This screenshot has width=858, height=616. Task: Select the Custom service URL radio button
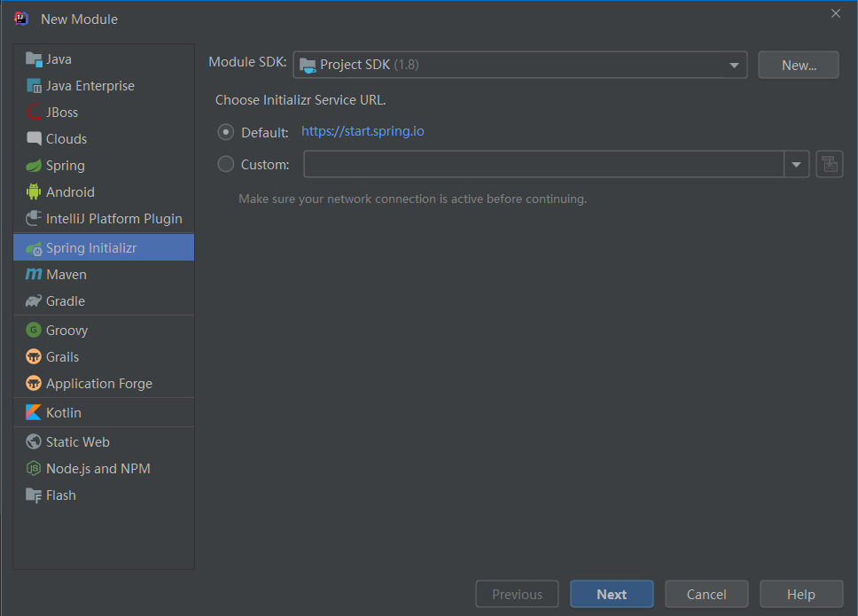click(x=226, y=164)
